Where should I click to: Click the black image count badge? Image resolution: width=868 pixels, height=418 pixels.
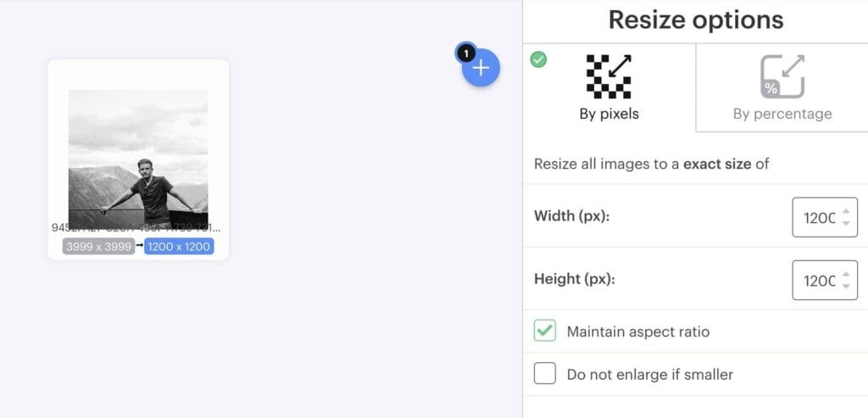tap(466, 53)
